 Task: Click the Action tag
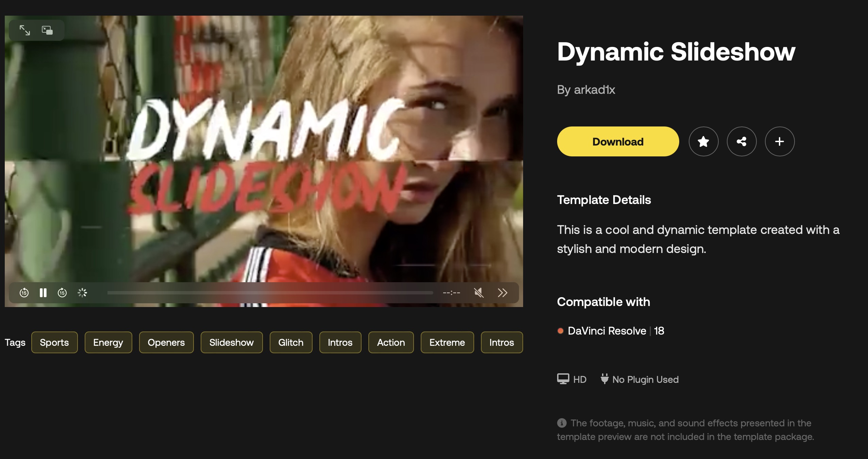(x=391, y=342)
